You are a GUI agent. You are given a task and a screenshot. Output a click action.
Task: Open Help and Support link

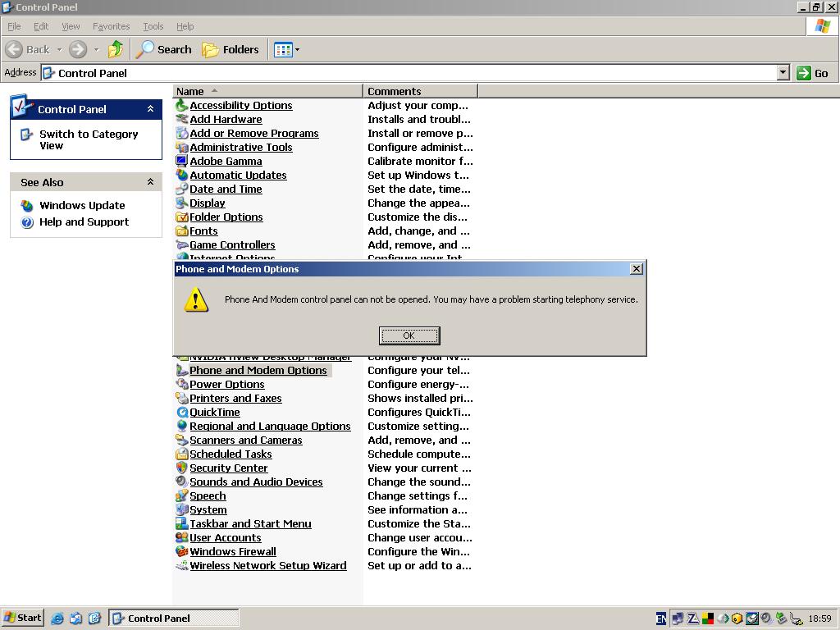84,221
